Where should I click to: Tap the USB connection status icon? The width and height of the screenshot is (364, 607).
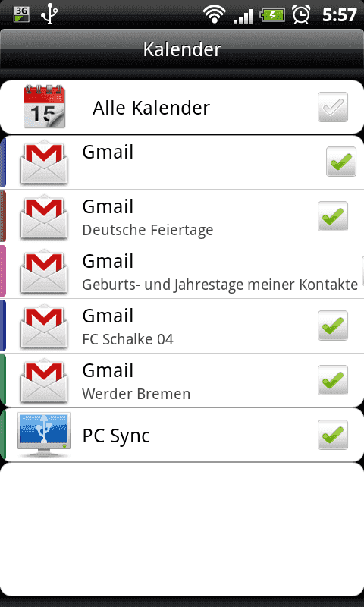pos(49,14)
